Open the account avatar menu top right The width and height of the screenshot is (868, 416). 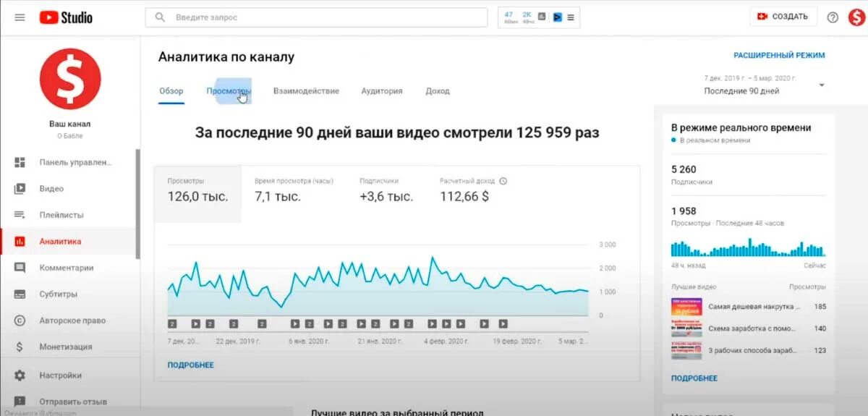point(856,17)
